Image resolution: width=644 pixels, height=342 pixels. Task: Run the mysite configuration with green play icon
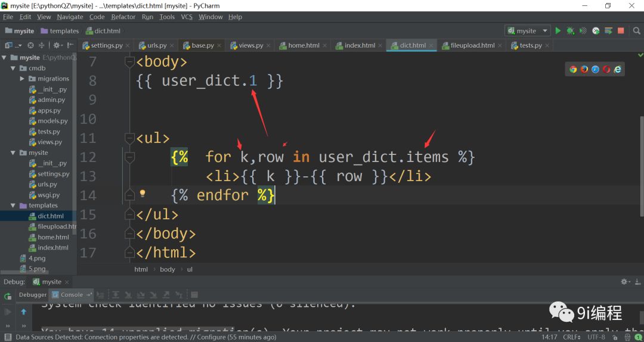(558, 31)
